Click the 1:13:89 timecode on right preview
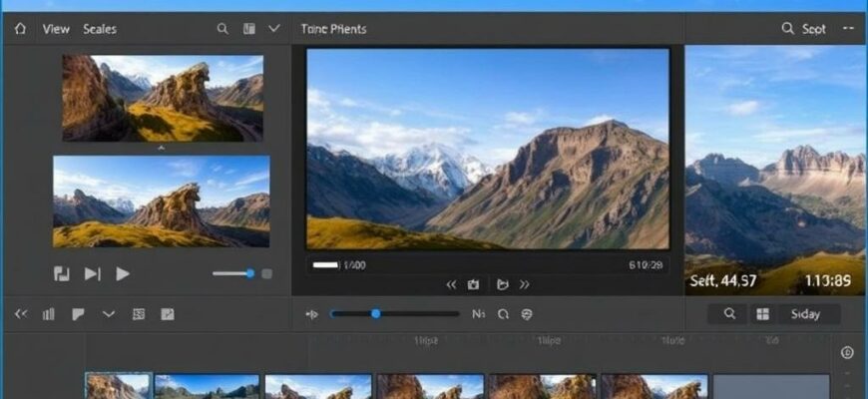This screenshot has width=868, height=399. coord(827,281)
